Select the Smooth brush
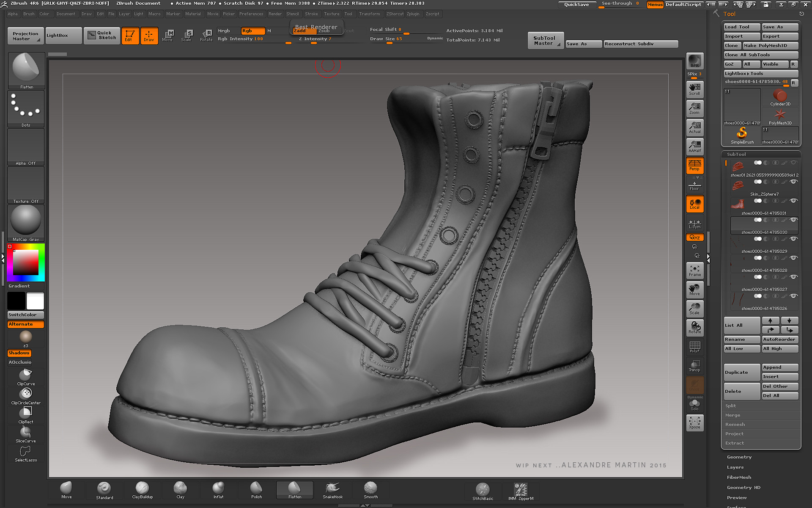 pyautogui.click(x=370, y=490)
